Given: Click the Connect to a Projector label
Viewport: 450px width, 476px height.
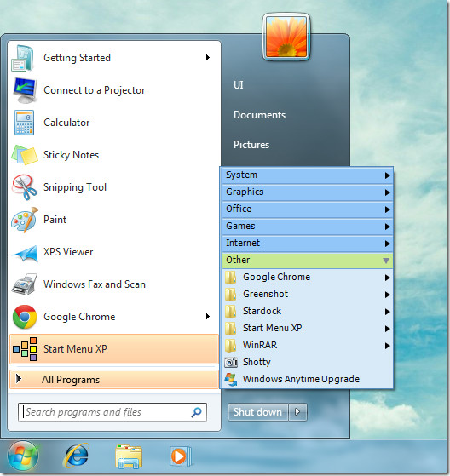Looking at the screenshot, I should [95, 90].
